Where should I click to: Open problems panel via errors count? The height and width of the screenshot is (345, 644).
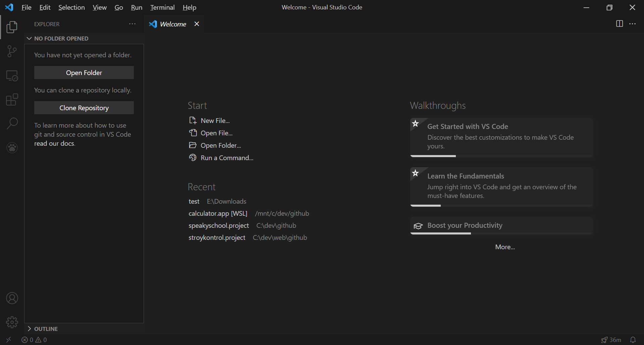(x=27, y=340)
